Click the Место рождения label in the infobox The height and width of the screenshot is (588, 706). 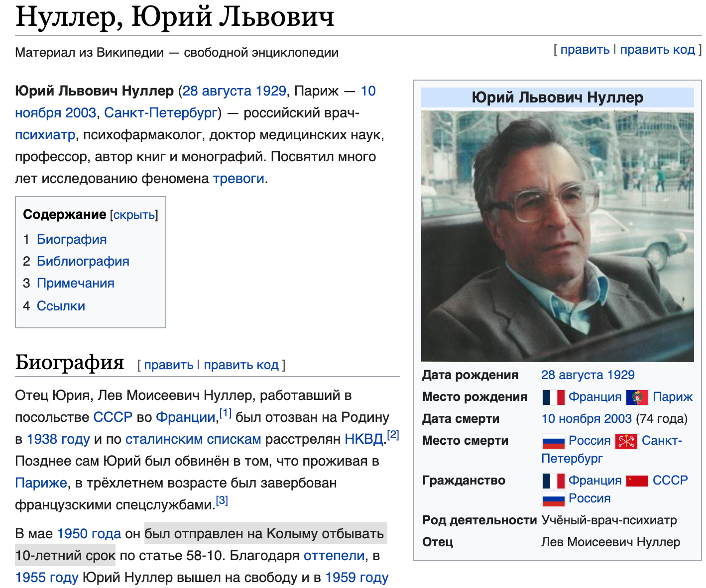474,397
